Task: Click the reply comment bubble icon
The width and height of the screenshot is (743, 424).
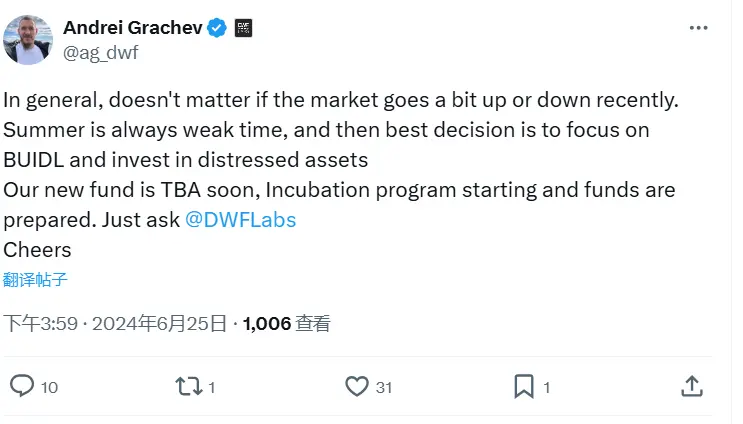Action: point(21,386)
